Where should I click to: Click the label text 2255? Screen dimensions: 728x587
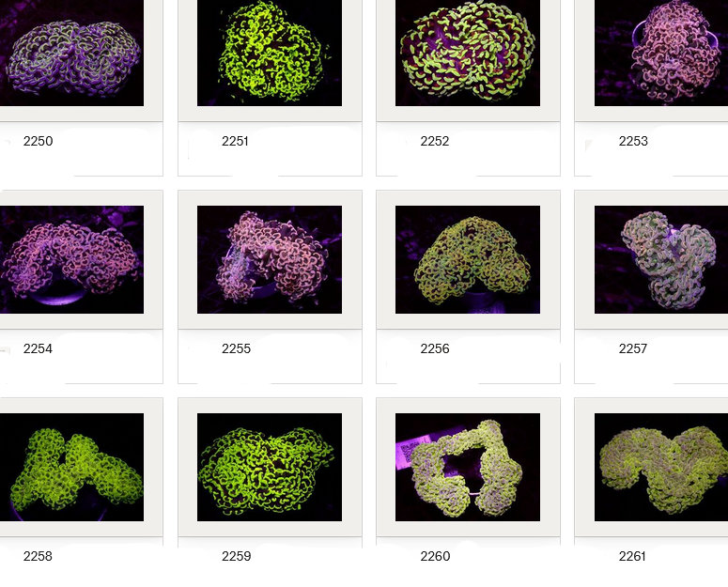(x=236, y=348)
